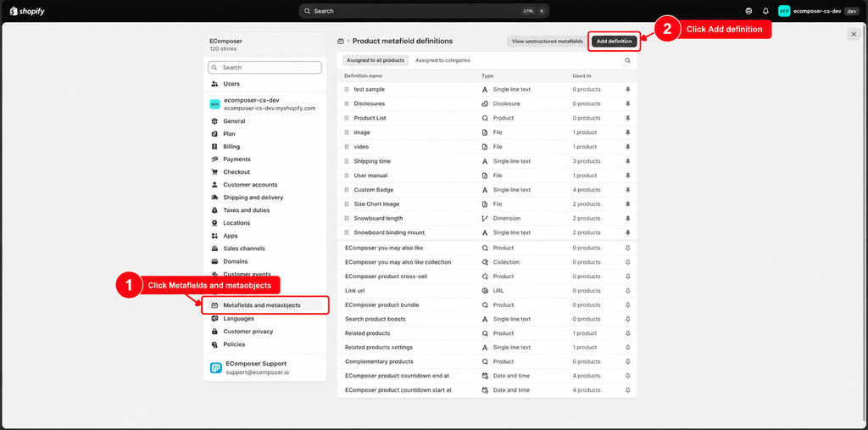The height and width of the screenshot is (430, 868).
Task: Select Metafields and metaobjects
Action: click(x=264, y=305)
